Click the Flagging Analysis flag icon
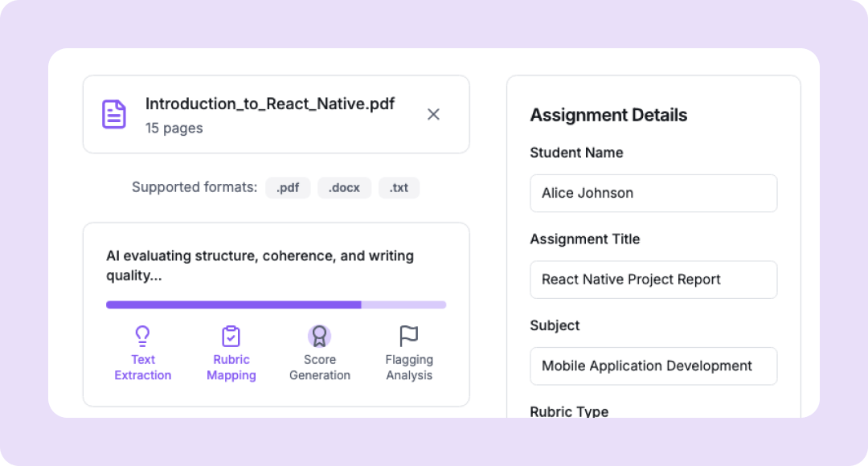Image resolution: width=868 pixels, height=466 pixels. tap(409, 336)
